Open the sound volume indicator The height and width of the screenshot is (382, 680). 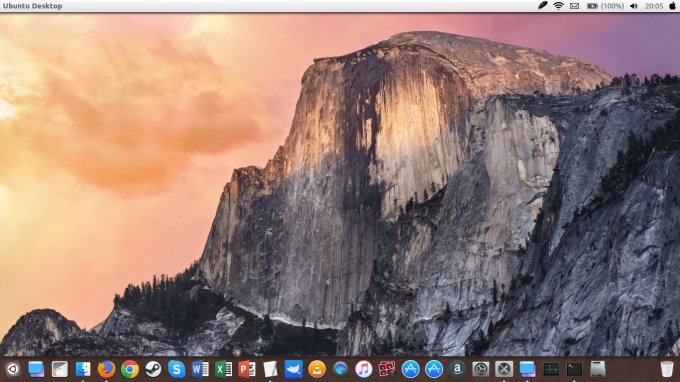634,6
